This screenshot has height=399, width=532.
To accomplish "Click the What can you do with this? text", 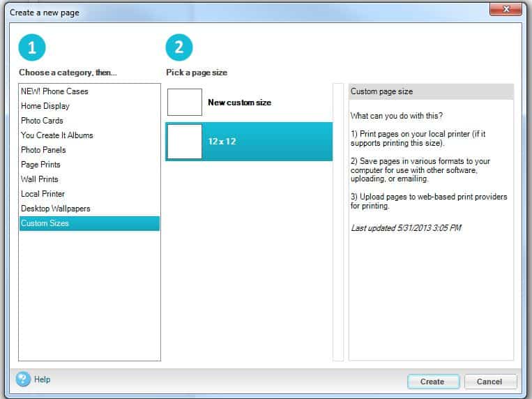I will 397,116.
